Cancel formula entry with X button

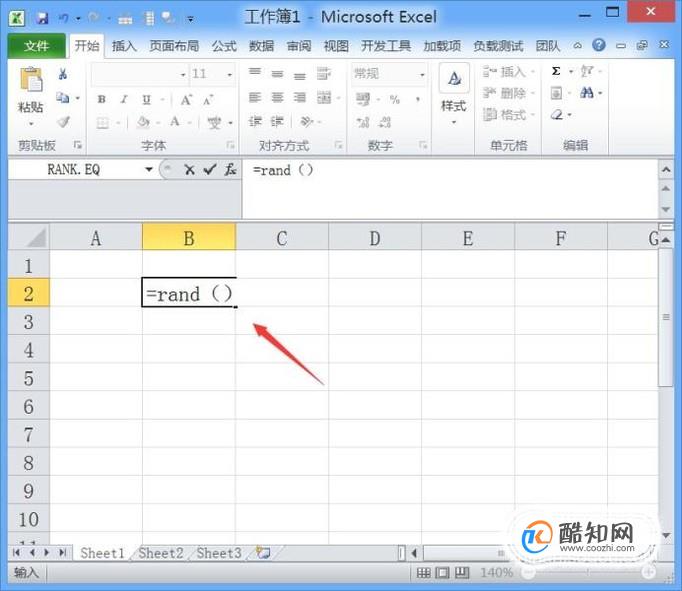pos(189,170)
